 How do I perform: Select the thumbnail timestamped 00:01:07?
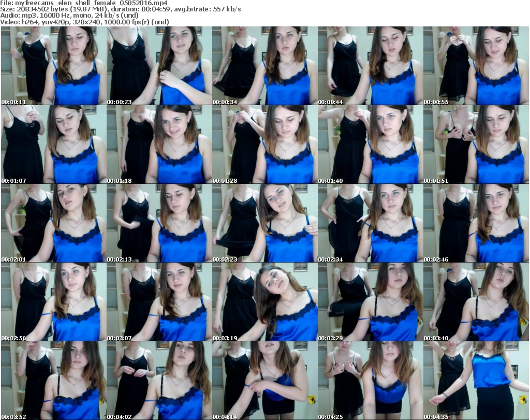click(54, 144)
